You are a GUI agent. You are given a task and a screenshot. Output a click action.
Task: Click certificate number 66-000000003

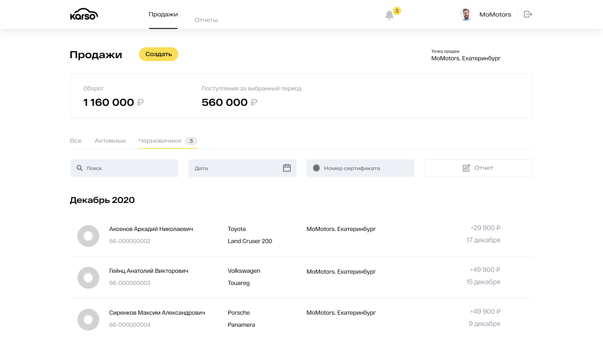coord(130,283)
